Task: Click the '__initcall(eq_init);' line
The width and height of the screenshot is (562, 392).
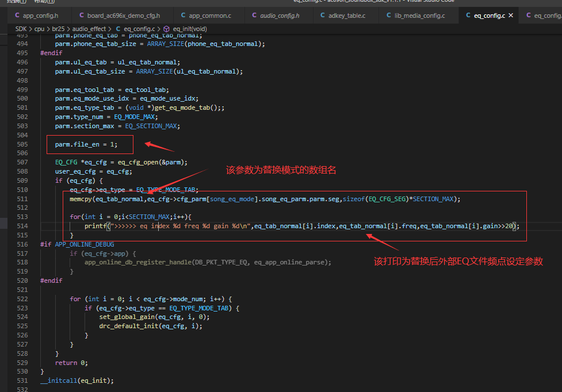Action: [x=77, y=381]
